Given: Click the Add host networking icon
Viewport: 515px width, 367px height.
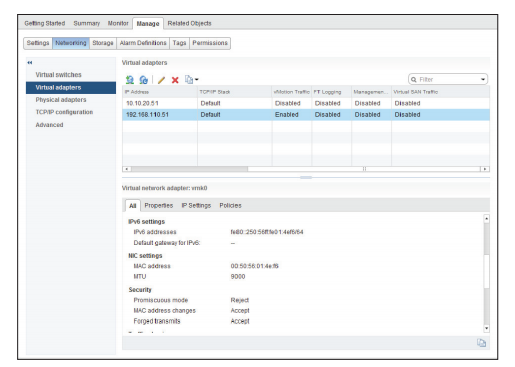Looking at the screenshot, I should tap(130, 80).
